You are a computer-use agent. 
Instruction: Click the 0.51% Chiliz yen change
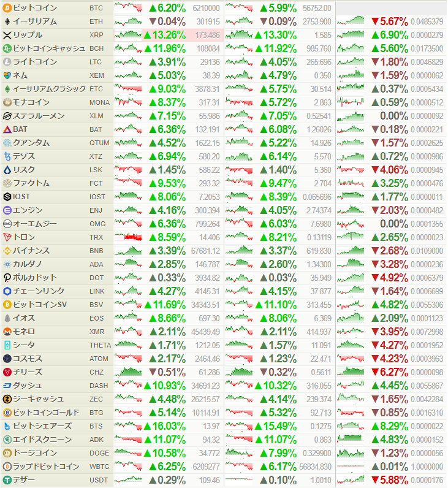click(x=167, y=372)
